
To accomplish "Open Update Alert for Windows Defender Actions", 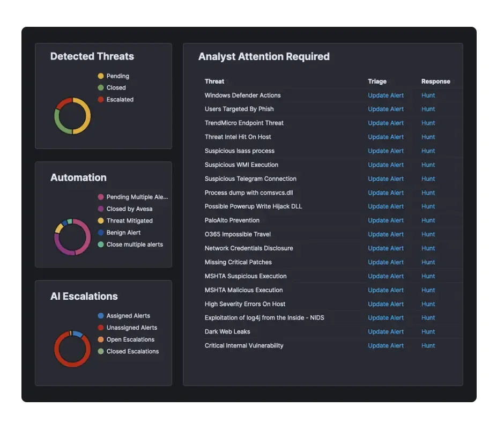I will coord(386,95).
